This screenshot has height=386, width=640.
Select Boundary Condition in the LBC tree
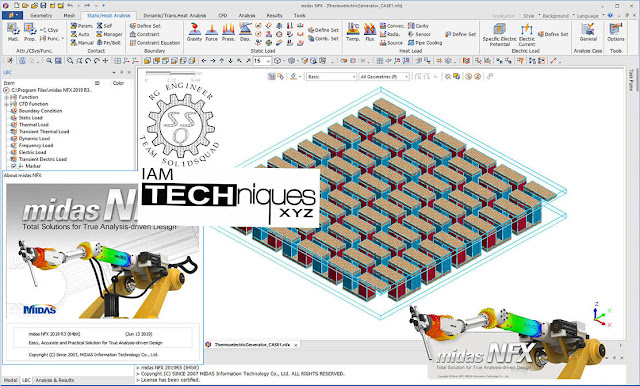tap(40, 111)
